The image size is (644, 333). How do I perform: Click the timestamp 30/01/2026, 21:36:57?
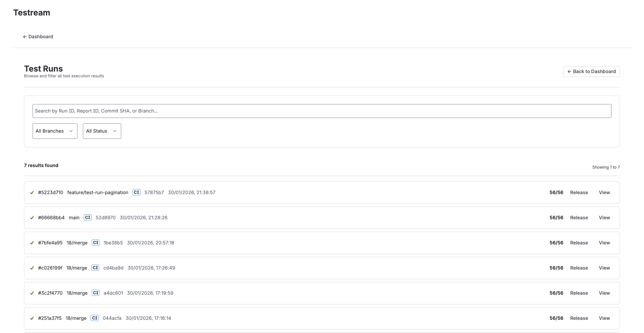point(192,193)
